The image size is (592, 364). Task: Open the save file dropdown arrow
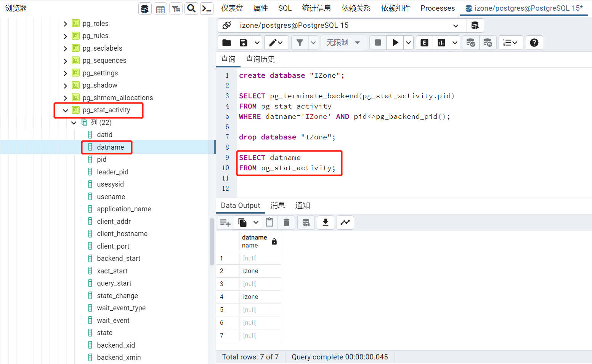257,43
